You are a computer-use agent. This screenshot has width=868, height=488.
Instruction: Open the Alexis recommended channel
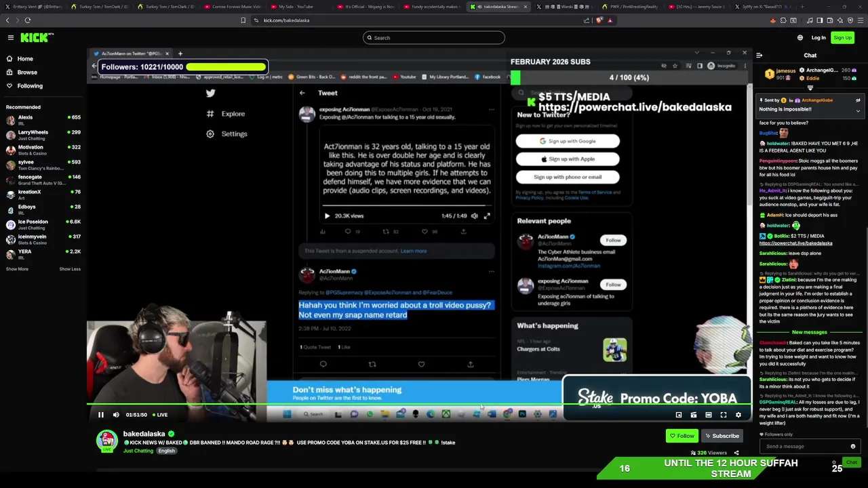pyautogui.click(x=43, y=120)
